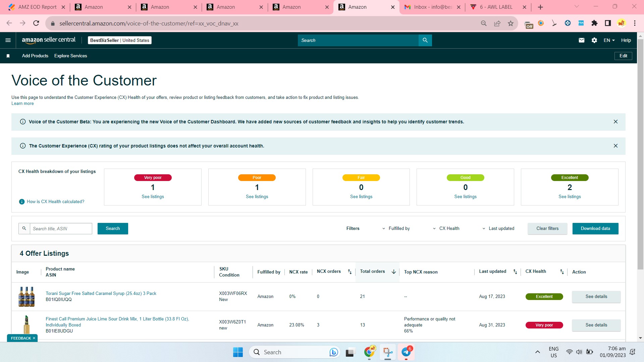
Task: Open Chrome from the taskbar
Action: [369, 352]
